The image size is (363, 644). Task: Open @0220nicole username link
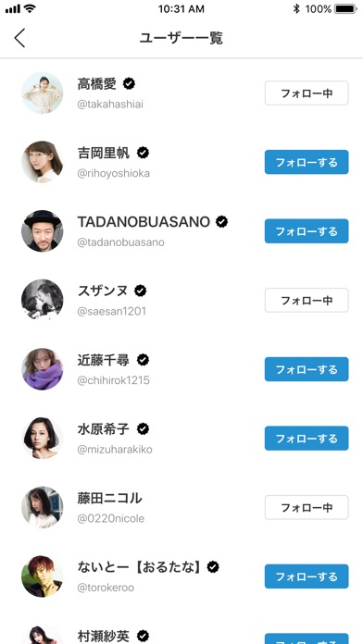point(111,519)
